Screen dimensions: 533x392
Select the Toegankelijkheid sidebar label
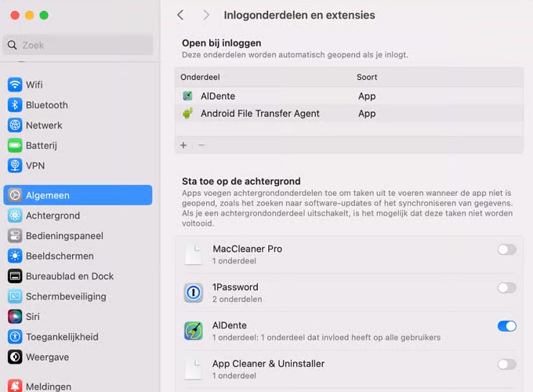pyautogui.click(x=62, y=337)
